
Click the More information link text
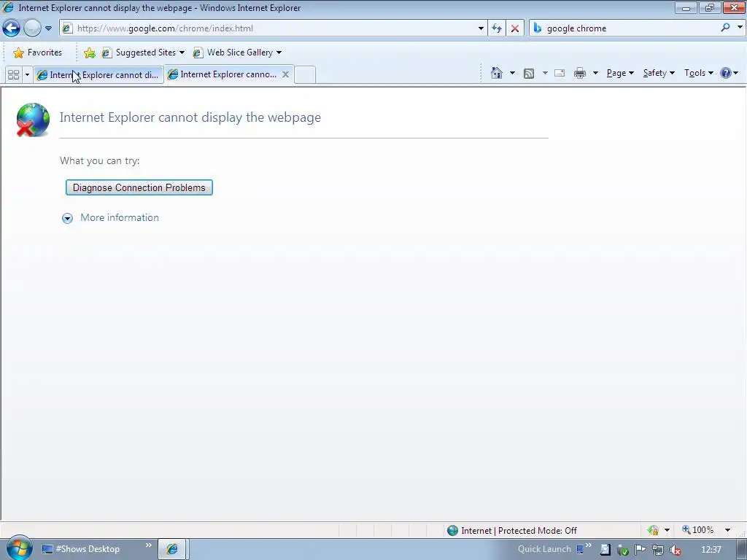click(x=120, y=217)
